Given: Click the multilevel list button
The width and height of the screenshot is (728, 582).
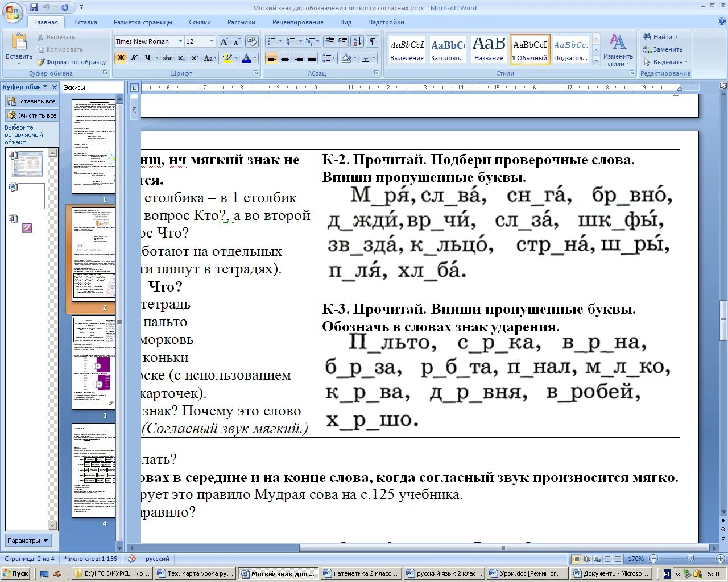Looking at the screenshot, I should (x=311, y=41).
